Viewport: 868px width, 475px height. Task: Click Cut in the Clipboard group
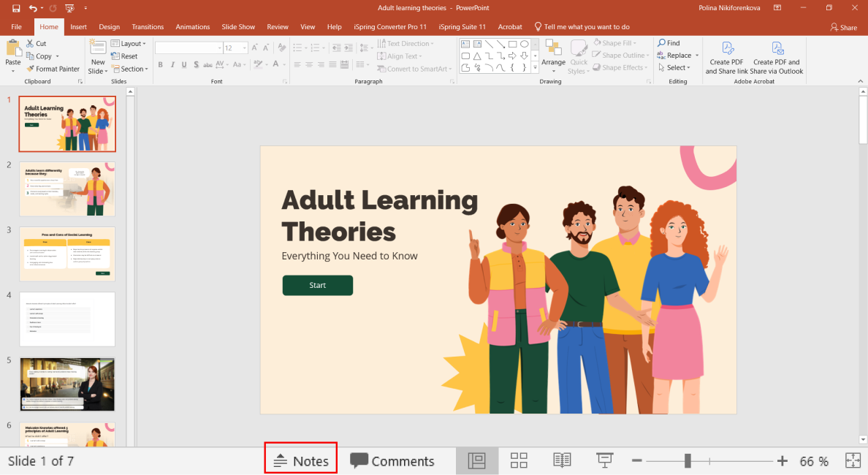pos(37,43)
